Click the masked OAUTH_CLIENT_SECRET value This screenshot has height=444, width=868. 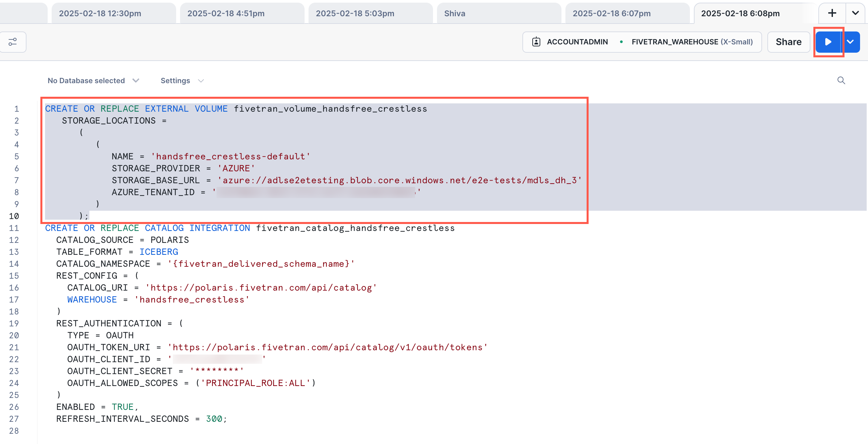pyautogui.click(x=217, y=371)
